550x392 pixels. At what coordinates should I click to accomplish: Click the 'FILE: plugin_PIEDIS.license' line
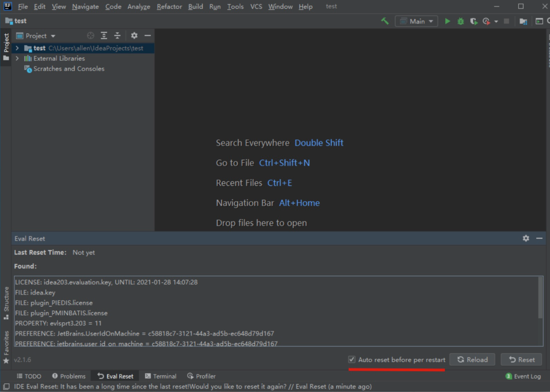click(54, 303)
